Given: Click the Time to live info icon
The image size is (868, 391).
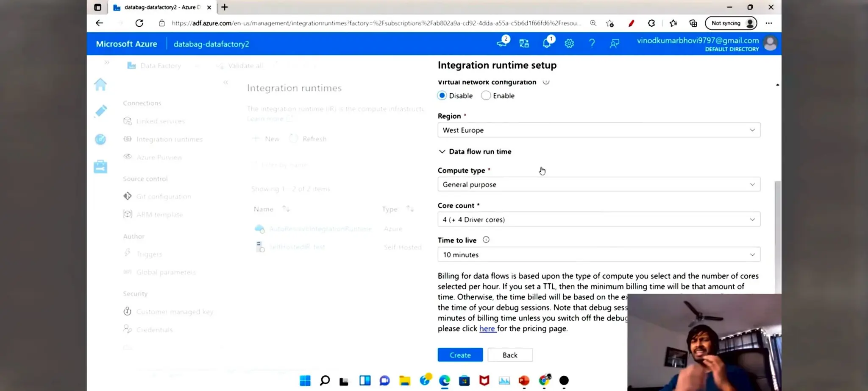Looking at the screenshot, I should coord(486,240).
